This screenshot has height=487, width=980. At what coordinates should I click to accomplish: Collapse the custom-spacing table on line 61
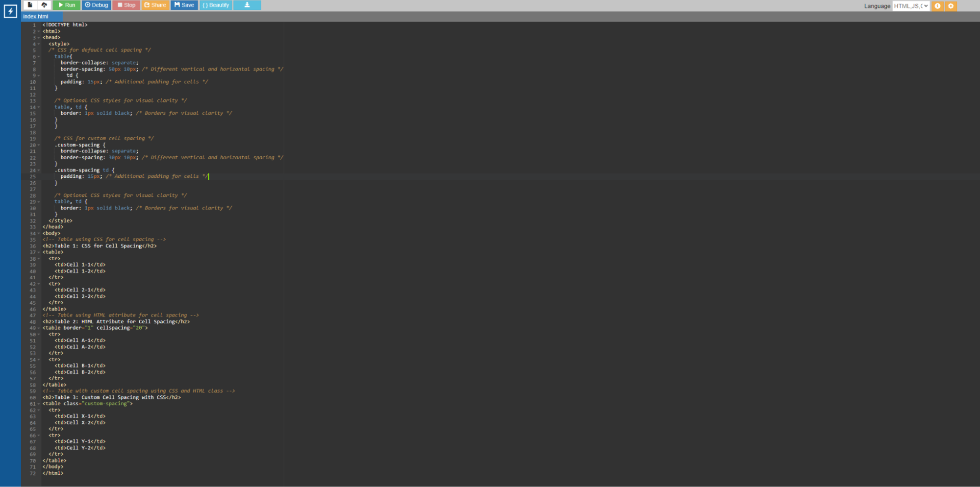(39, 404)
